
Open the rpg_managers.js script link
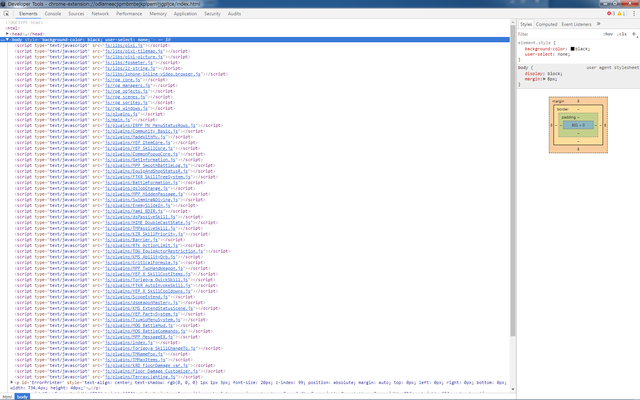pyautogui.click(x=128, y=85)
